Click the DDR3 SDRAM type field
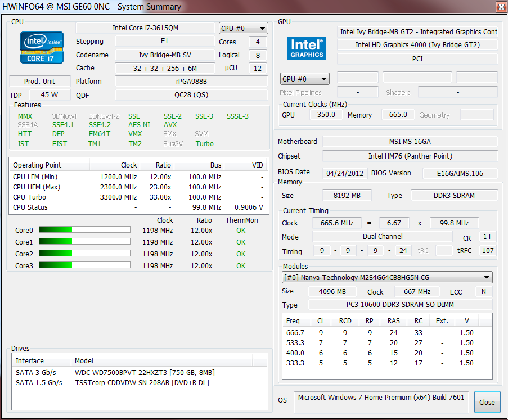508x420 pixels. [x=454, y=196]
